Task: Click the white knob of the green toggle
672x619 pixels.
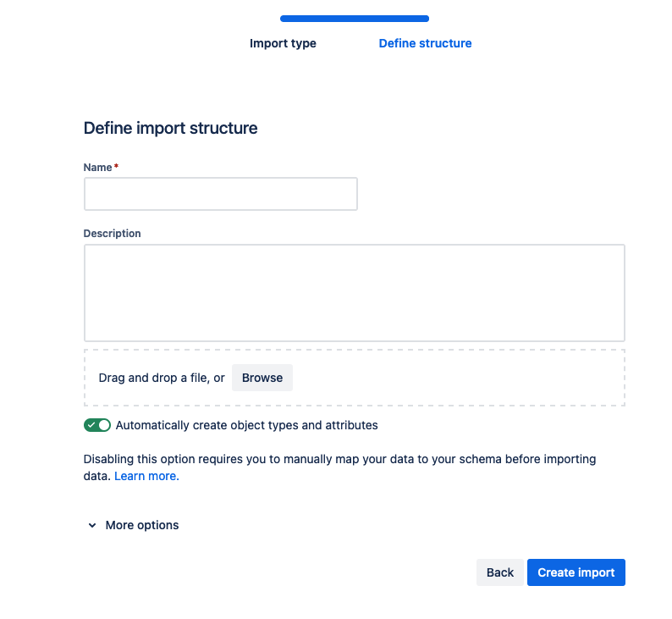Action: (104, 425)
